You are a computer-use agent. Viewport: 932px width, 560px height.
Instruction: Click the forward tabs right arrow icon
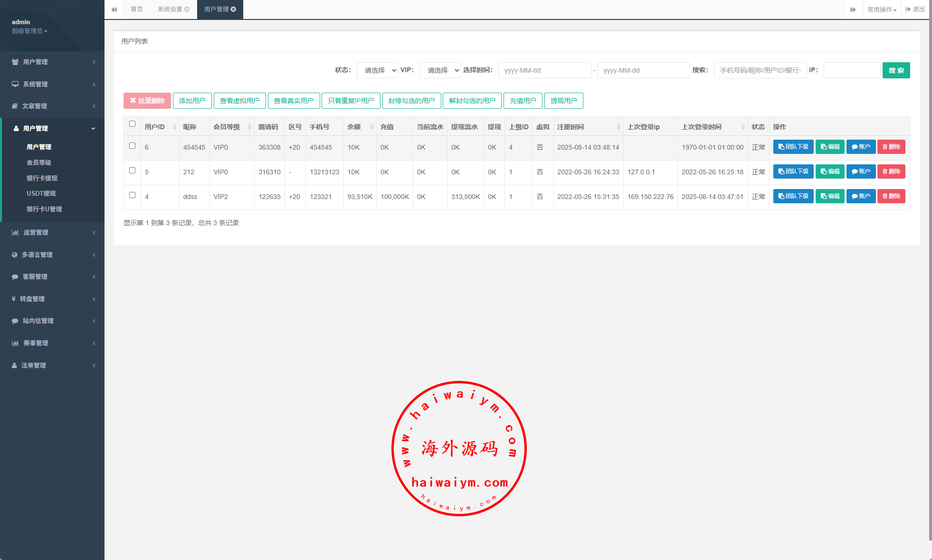coord(853,9)
